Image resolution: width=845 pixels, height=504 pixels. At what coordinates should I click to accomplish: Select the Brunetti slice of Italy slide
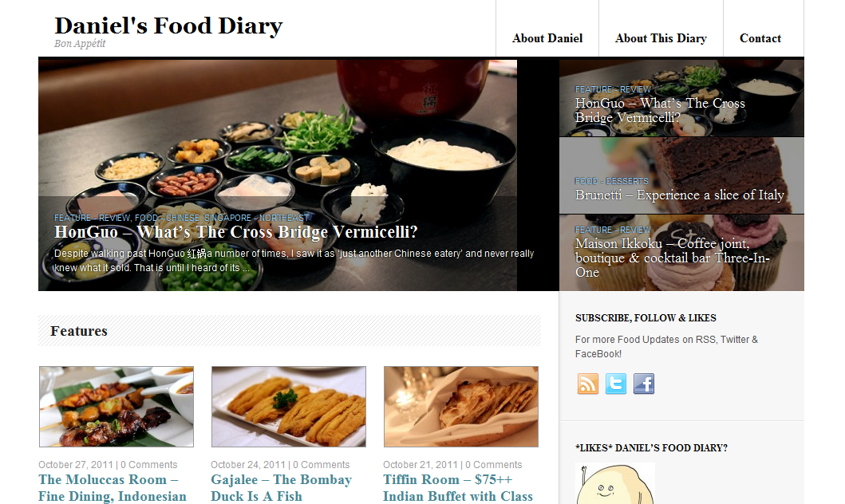click(681, 175)
